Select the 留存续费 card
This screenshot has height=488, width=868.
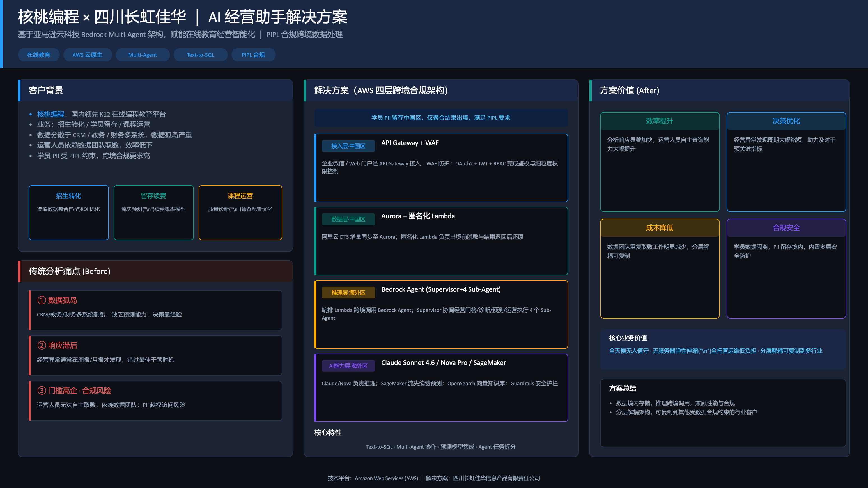[x=154, y=213]
